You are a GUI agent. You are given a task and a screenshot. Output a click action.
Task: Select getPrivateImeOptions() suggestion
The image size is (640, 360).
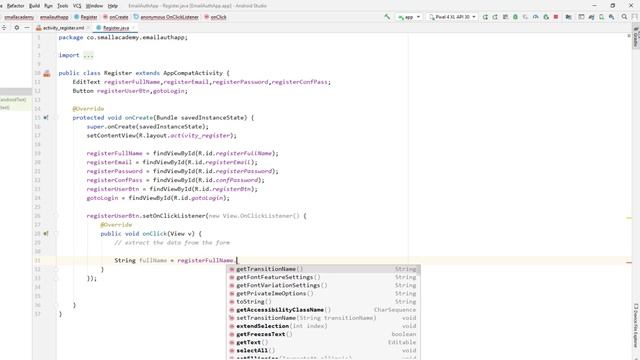tap(323, 293)
